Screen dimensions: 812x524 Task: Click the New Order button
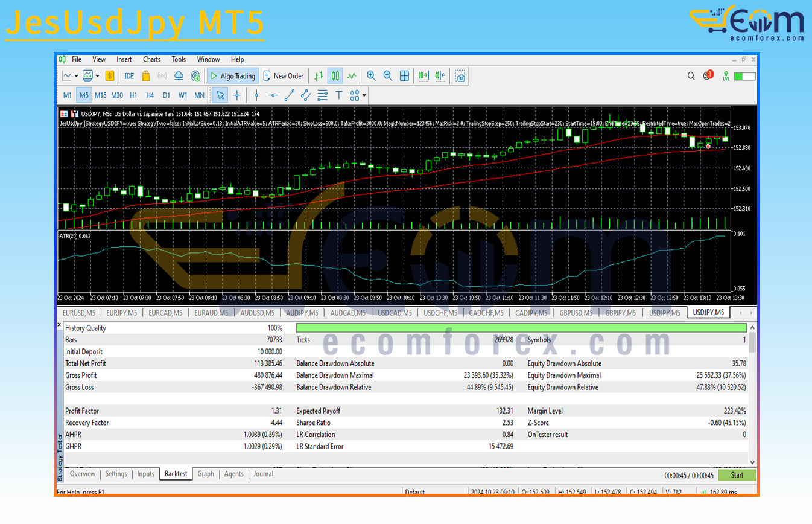pyautogui.click(x=284, y=76)
